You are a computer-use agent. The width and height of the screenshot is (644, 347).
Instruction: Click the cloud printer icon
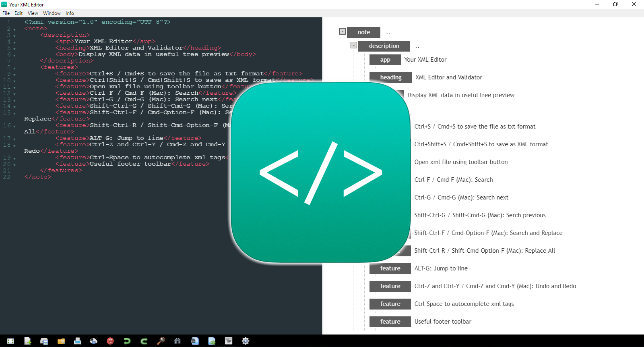point(94,341)
